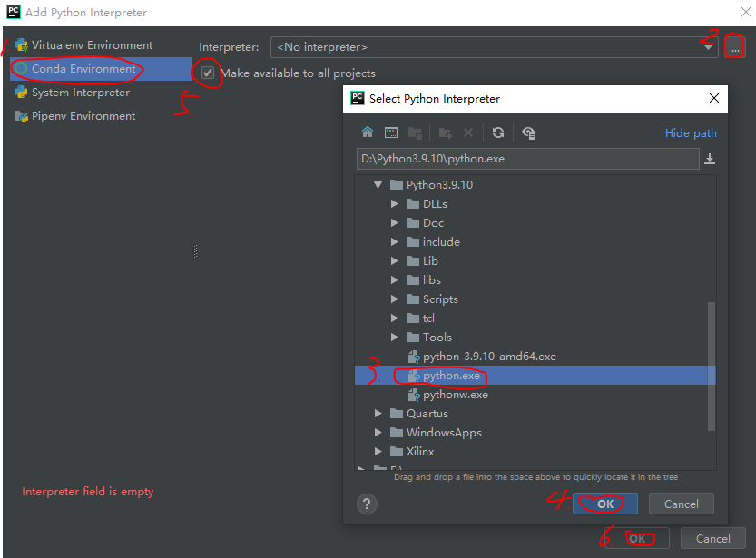
Task: Expand the DLLs folder
Action: 395,204
